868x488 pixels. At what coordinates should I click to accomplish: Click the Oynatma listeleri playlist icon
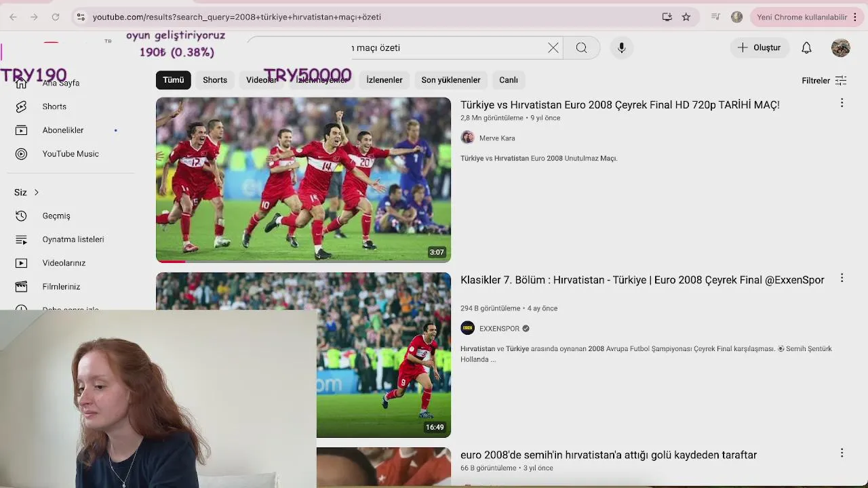[21, 239]
